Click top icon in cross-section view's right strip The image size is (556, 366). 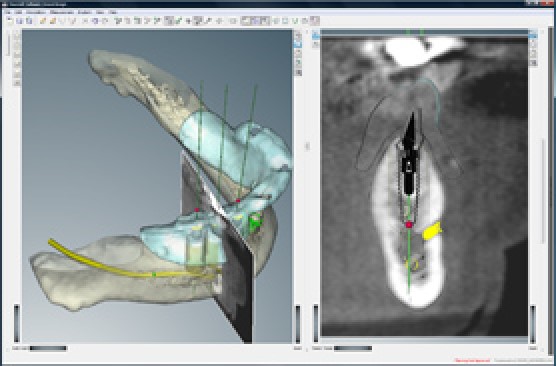click(533, 34)
